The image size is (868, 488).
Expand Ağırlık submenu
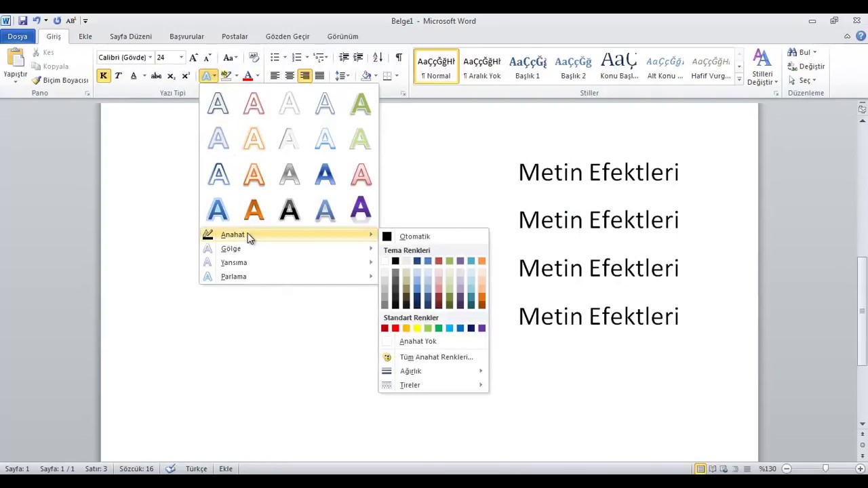433,371
